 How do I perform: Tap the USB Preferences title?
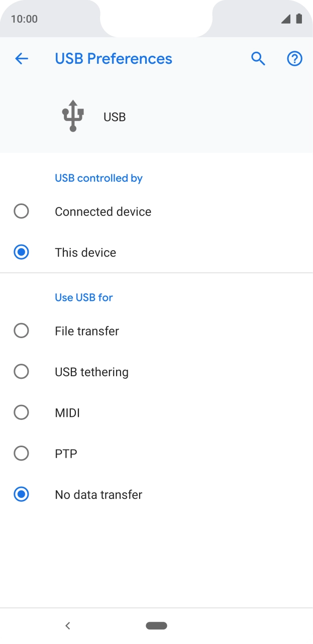114,59
